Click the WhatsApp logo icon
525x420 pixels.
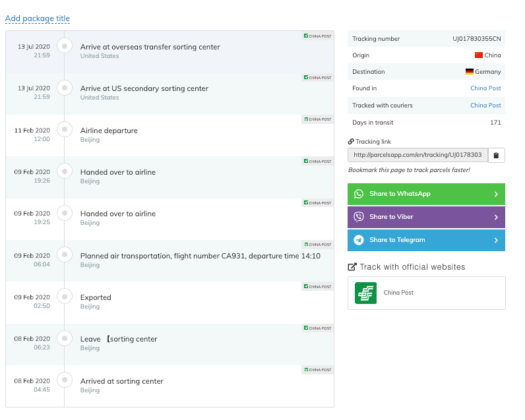[x=359, y=194]
